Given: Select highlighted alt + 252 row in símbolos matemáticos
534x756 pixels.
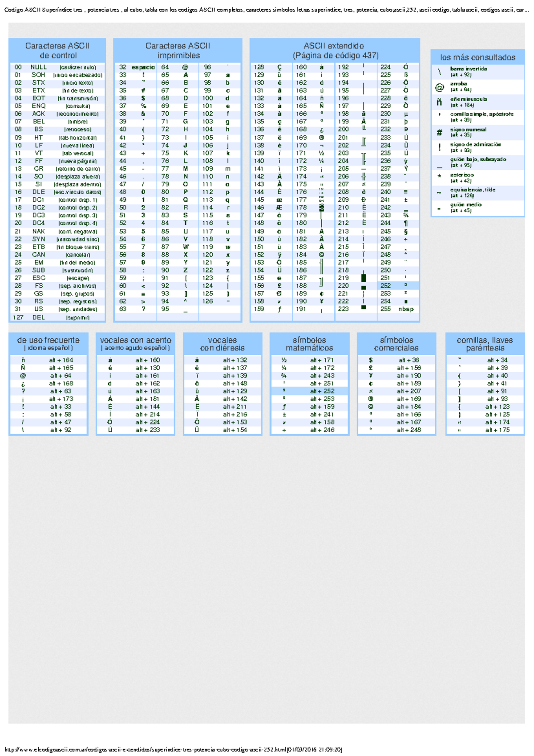Looking at the screenshot, I should [322, 391].
